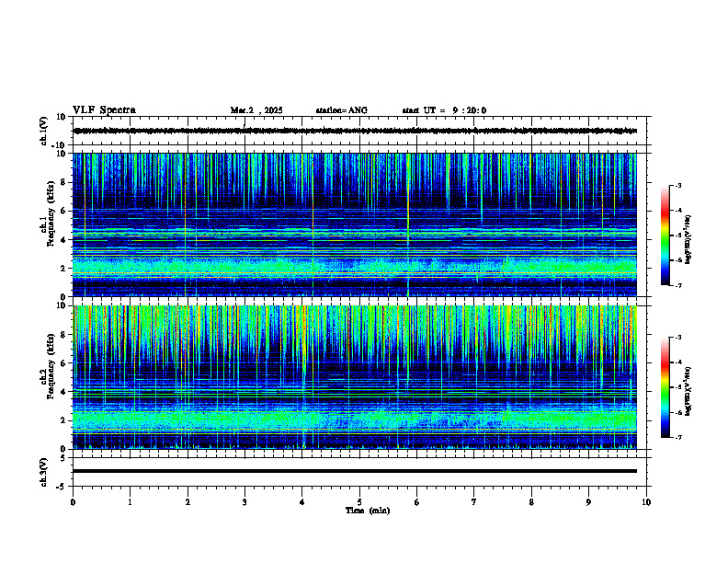Click the "ch.3(V)" axis label
Screen dimensions: 728x563
point(43,472)
